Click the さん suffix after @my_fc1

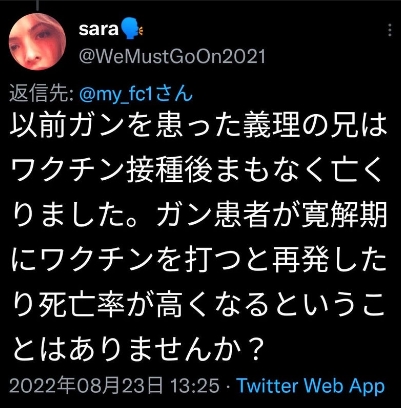[174, 94]
